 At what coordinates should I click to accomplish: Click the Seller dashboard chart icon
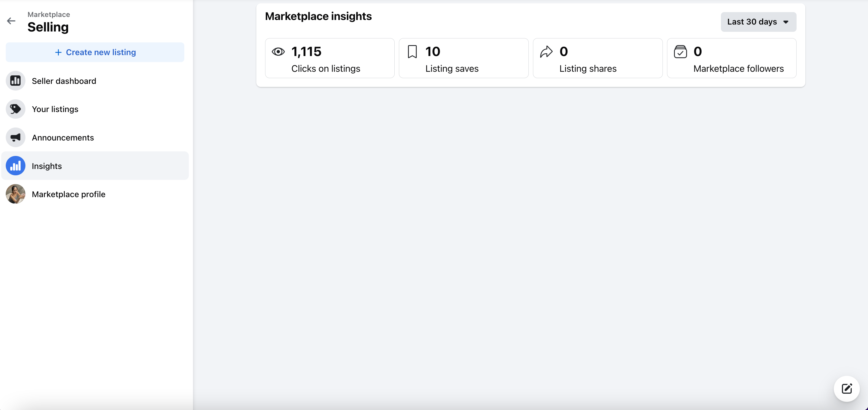(15, 81)
